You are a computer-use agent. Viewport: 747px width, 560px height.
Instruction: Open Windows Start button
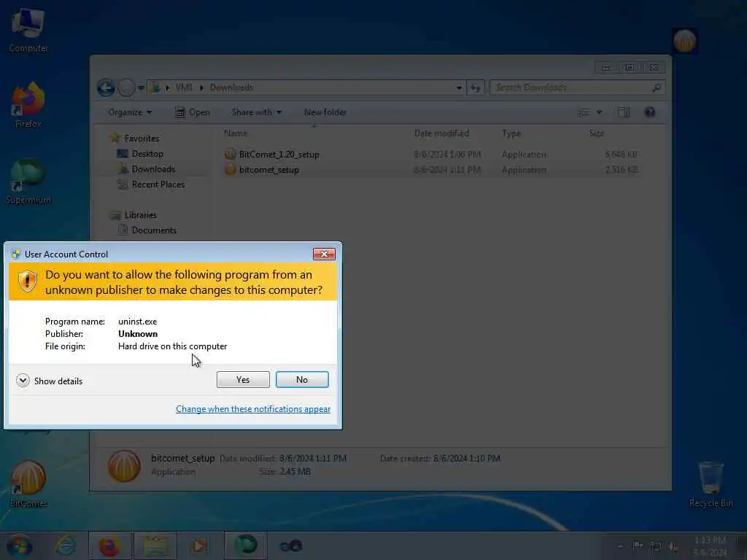click(x=20, y=546)
